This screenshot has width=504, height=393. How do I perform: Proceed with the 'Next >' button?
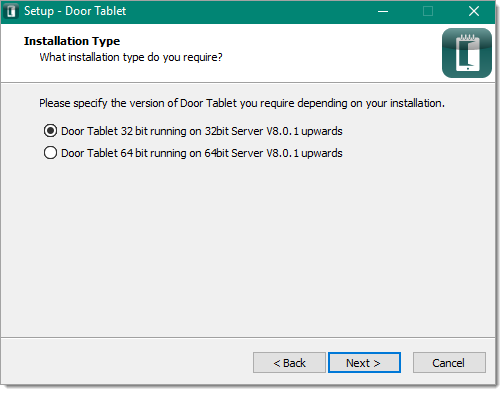364,363
